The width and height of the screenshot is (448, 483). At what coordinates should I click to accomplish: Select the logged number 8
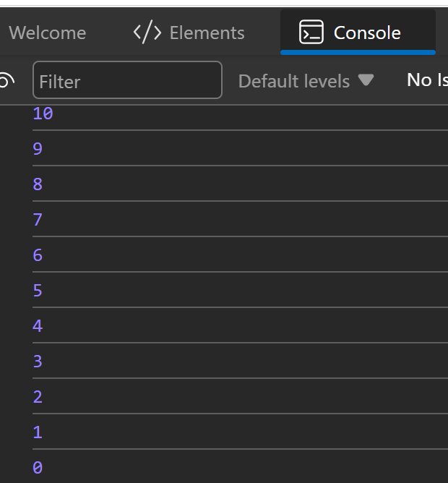click(38, 184)
